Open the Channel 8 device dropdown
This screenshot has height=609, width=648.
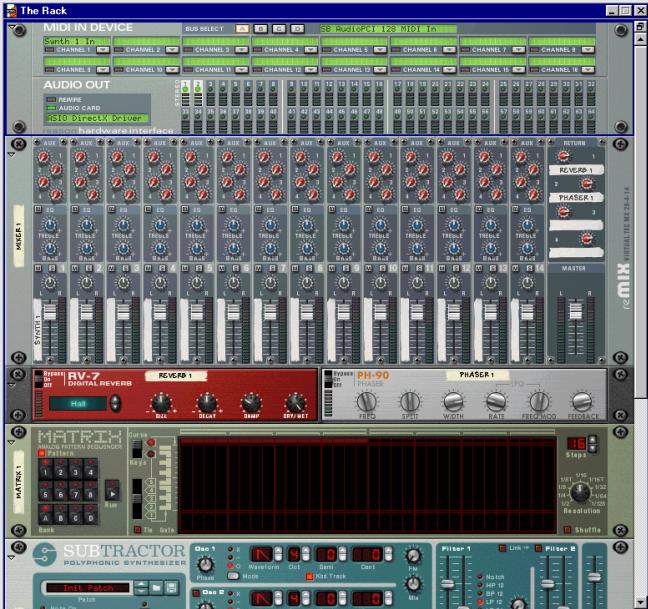tap(588, 50)
